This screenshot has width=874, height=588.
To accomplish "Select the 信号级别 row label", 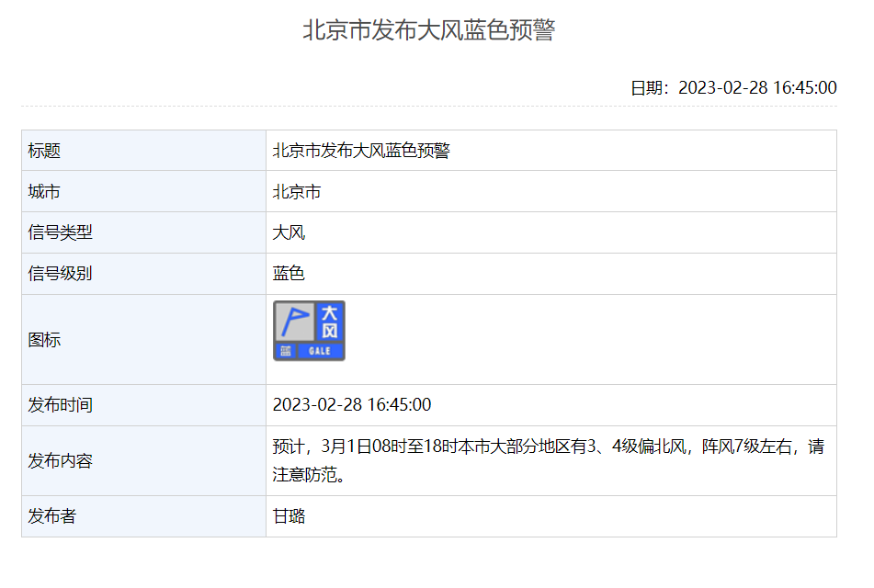I will [x=61, y=274].
